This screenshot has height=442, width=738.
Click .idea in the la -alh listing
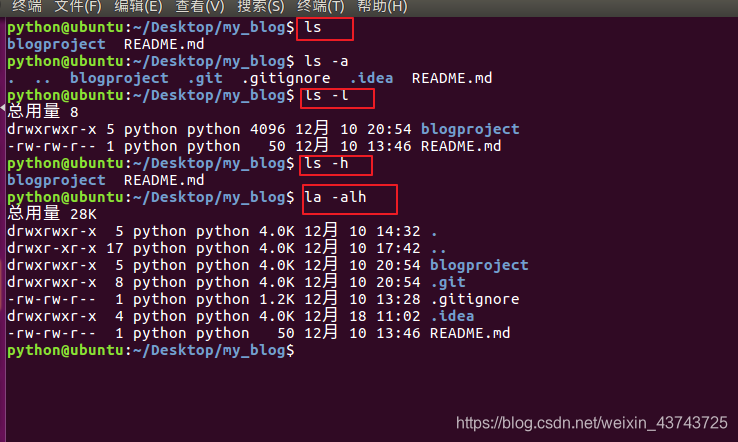point(452,316)
